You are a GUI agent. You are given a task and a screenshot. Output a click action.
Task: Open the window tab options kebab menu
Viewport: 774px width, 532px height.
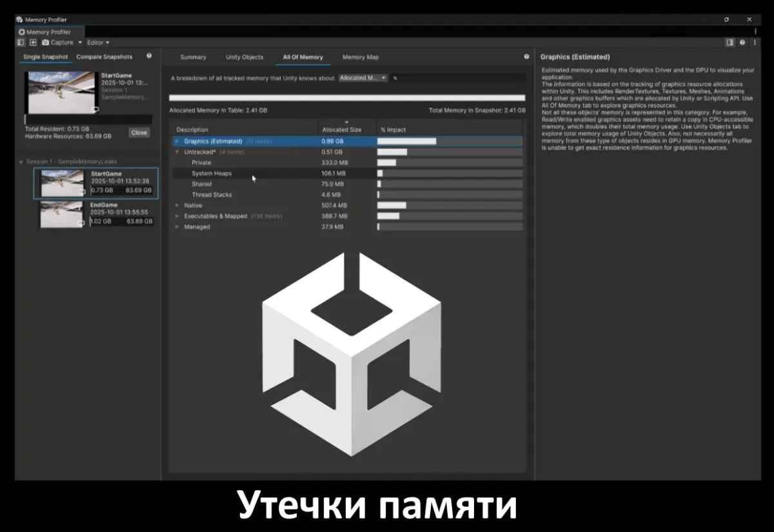(x=755, y=31)
